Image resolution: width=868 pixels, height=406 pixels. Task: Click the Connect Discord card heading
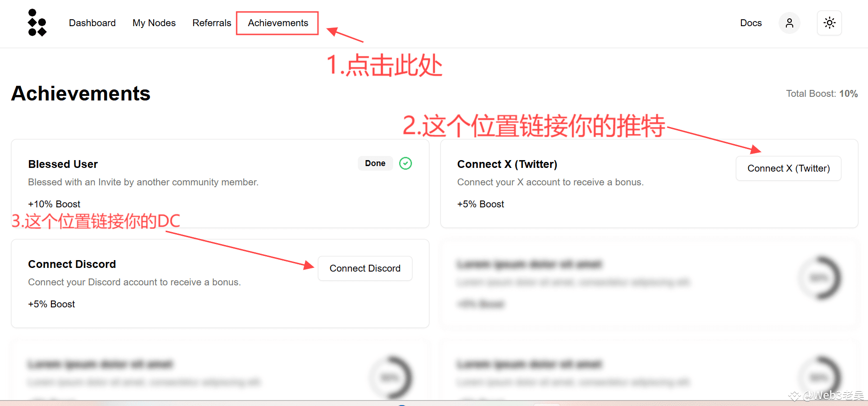coord(72,264)
